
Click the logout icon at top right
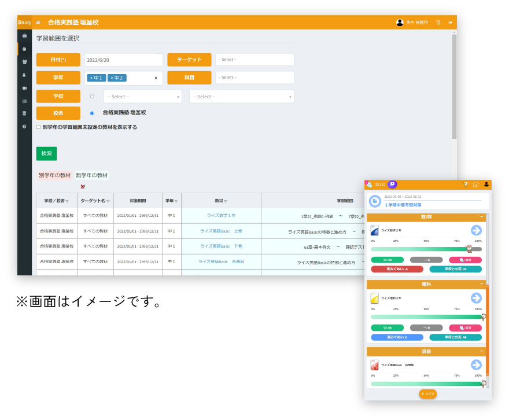pos(450,23)
